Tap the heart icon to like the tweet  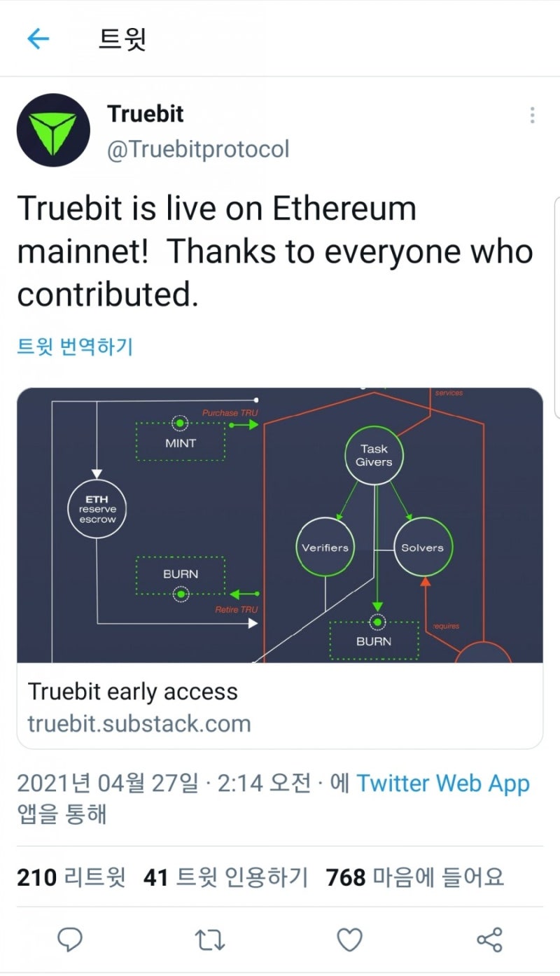(350, 941)
